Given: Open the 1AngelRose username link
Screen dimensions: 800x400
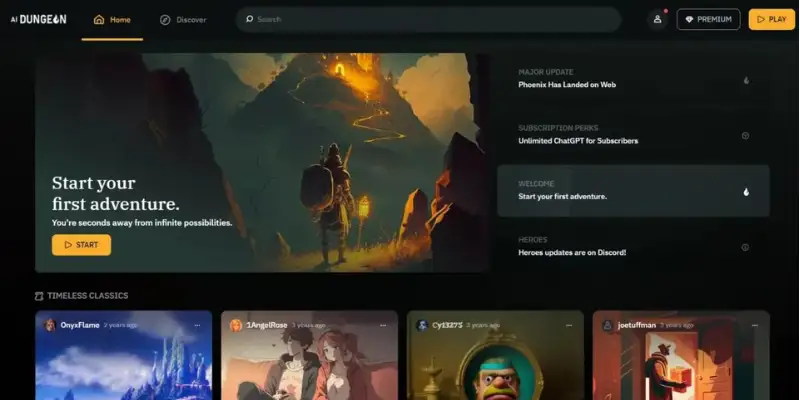Looking at the screenshot, I should (x=267, y=325).
